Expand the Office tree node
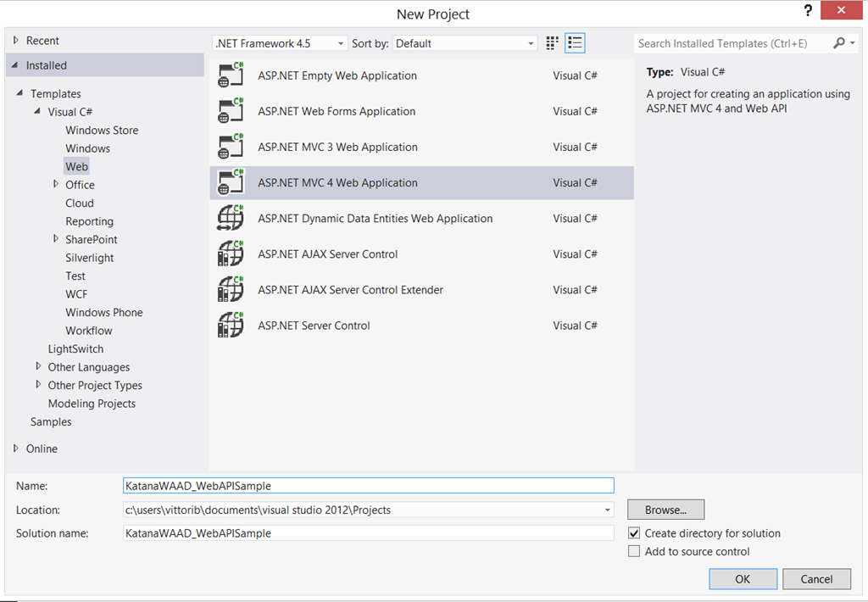Viewport: 868px width, 602px height. [55, 185]
